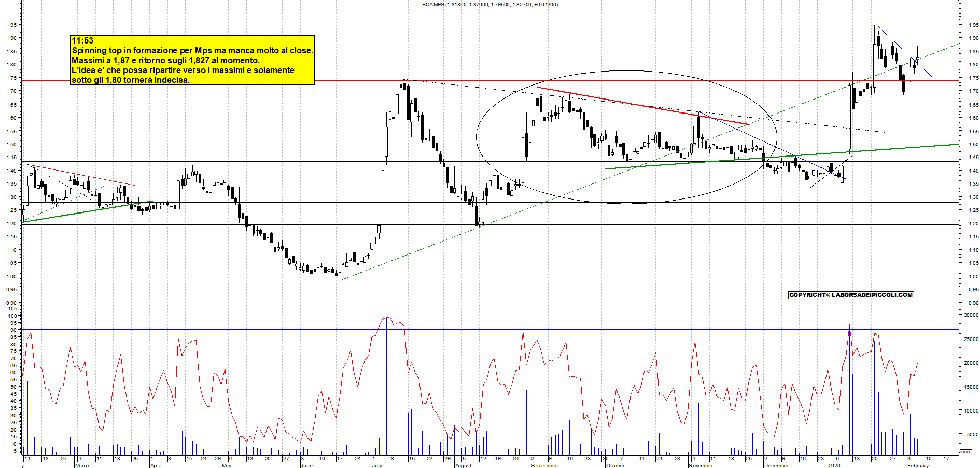Click the '2020' year label
Image resolution: width=980 pixels, height=468 pixels.
click(834, 465)
